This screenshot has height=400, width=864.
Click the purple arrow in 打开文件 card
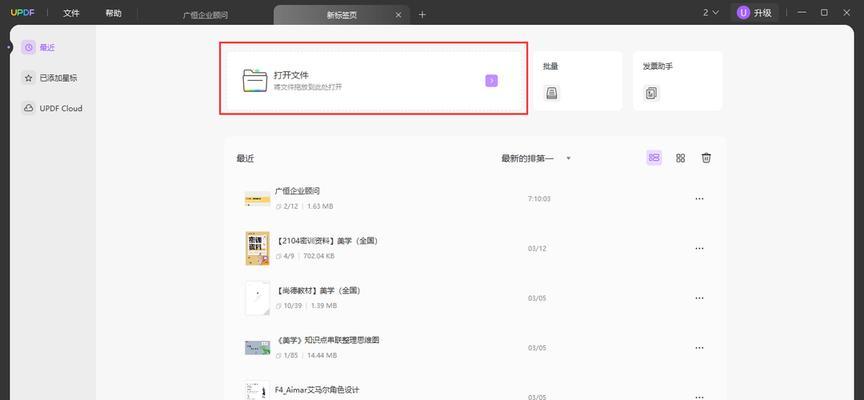(x=491, y=81)
